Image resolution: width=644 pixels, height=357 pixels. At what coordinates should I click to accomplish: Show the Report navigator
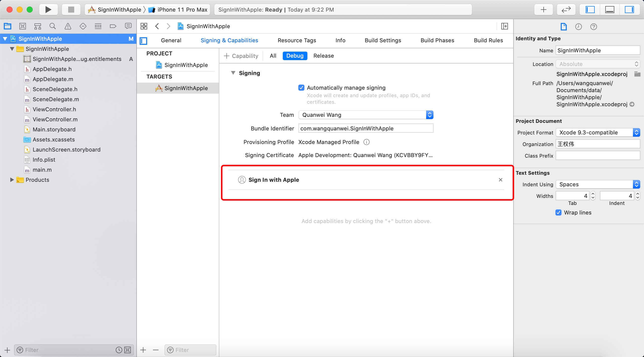pyautogui.click(x=128, y=26)
